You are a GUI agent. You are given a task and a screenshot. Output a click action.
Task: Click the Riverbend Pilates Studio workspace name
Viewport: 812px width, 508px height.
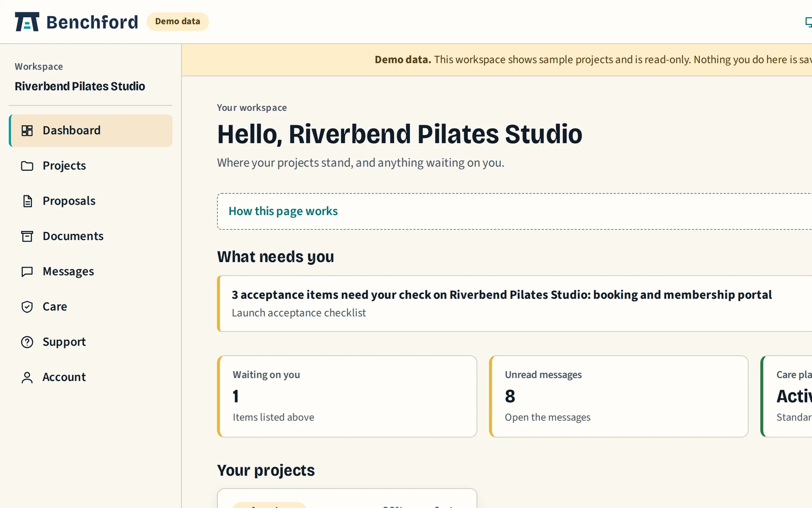point(80,86)
